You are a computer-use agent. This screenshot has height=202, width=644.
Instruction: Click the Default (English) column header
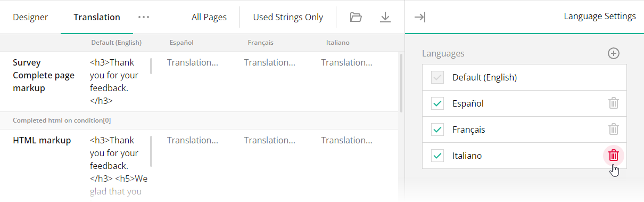coord(117,43)
